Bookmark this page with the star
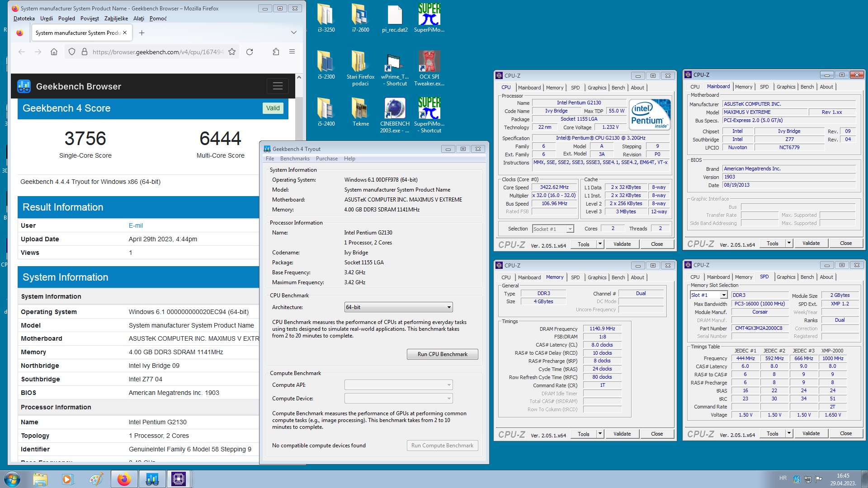Image resolution: width=868 pixels, height=488 pixels. [x=232, y=52]
